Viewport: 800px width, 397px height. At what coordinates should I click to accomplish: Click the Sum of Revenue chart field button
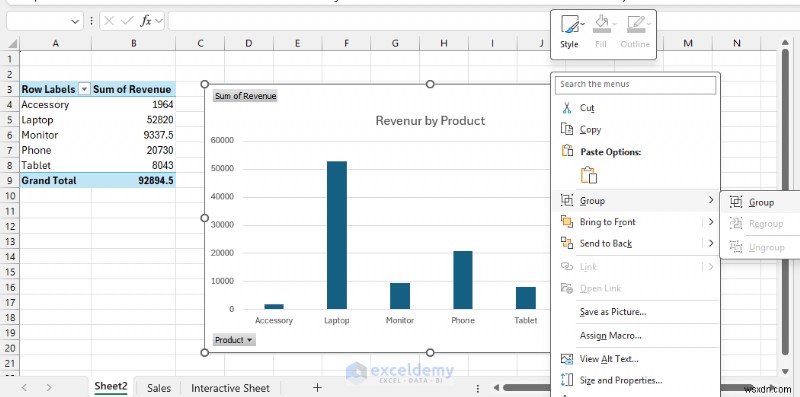click(245, 96)
